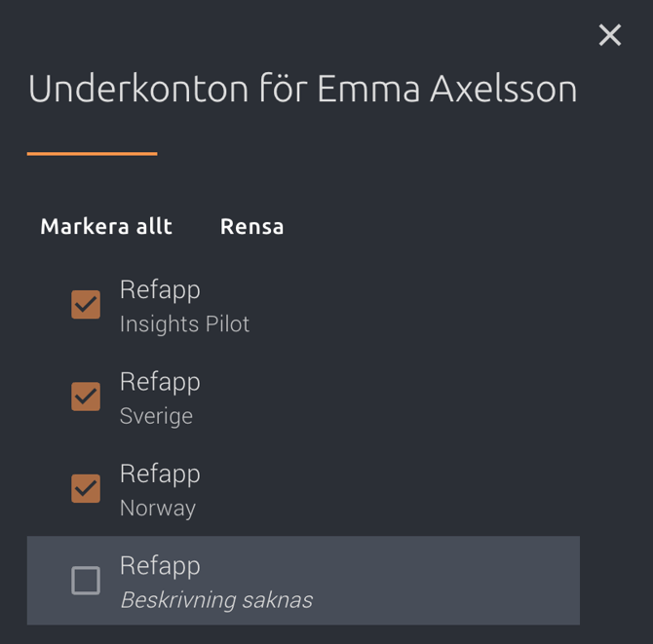Uncheck the Sverige subaccount checkbox

pyautogui.click(x=86, y=397)
